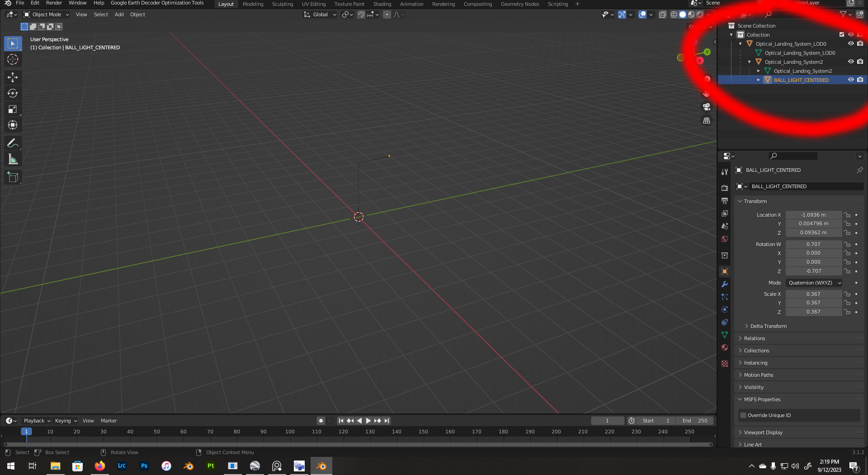The width and height of the screenshot is (868, 475).
Task: Jump to the timeline start frame
Action: pyautogui.click(x=341, y=421)
